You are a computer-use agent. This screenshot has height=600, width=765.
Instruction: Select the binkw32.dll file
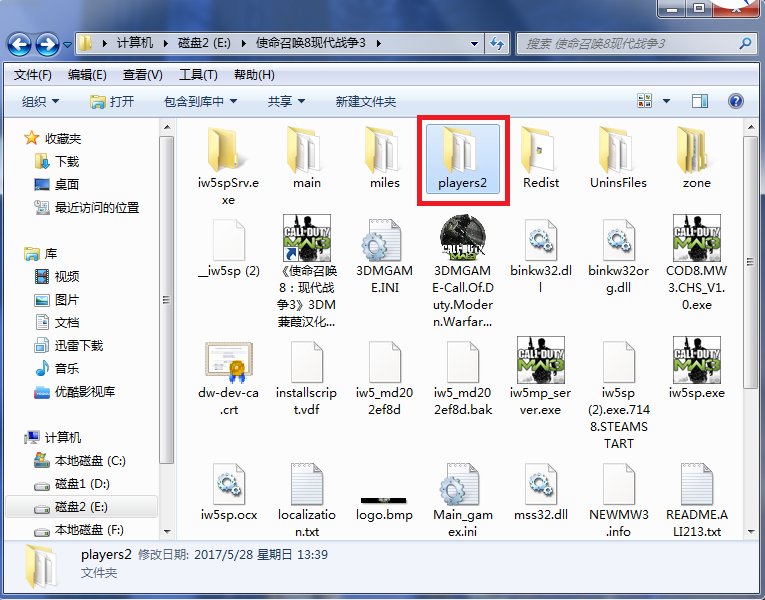(541, 256)
